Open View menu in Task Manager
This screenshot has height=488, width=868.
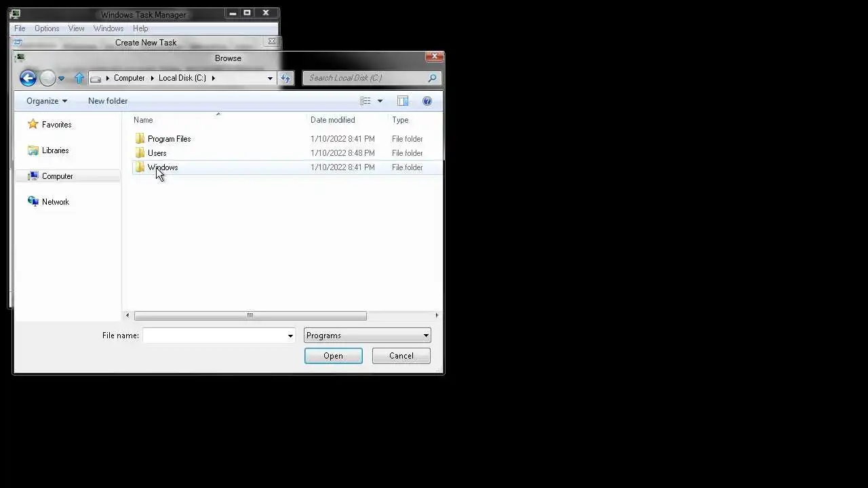tap(76, 28)
